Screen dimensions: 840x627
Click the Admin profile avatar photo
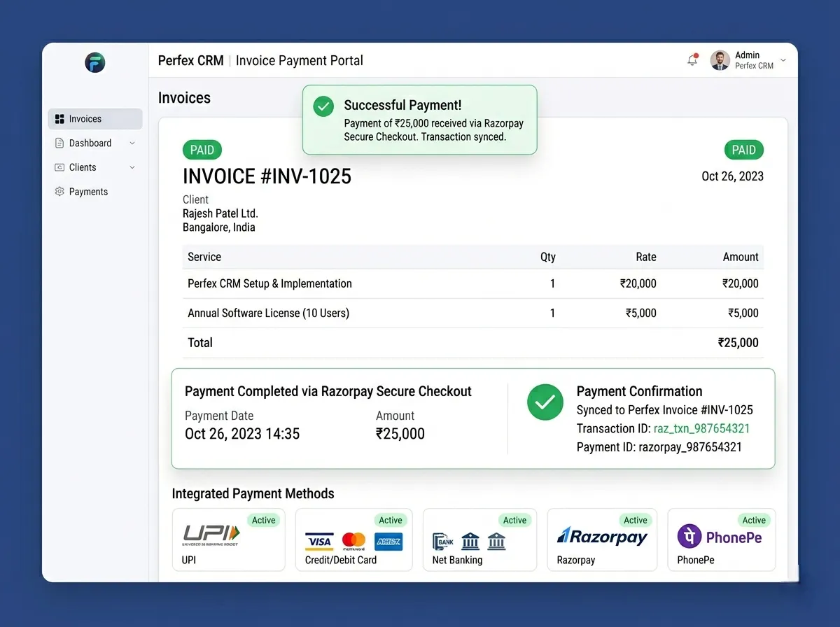[720, 61]
